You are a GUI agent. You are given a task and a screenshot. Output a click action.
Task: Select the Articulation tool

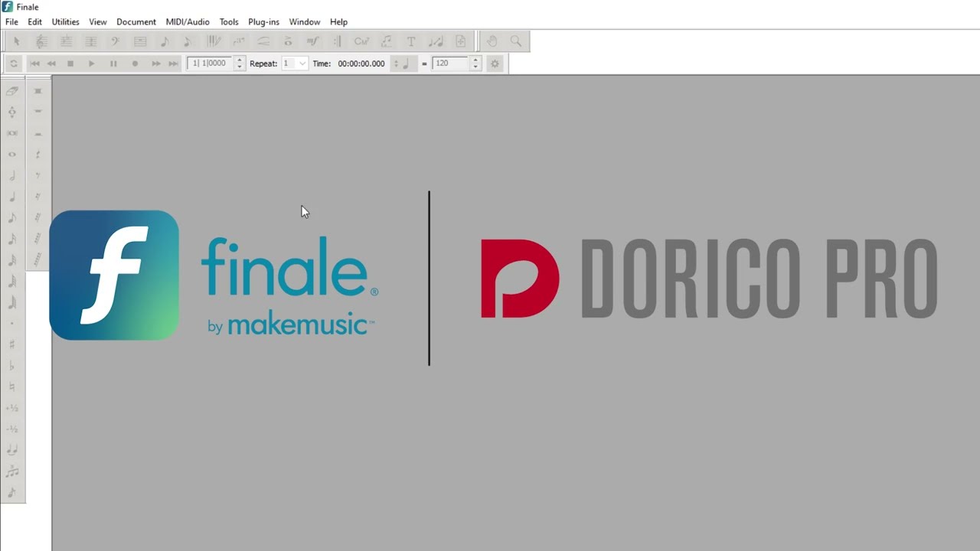(x=288, y=41)
